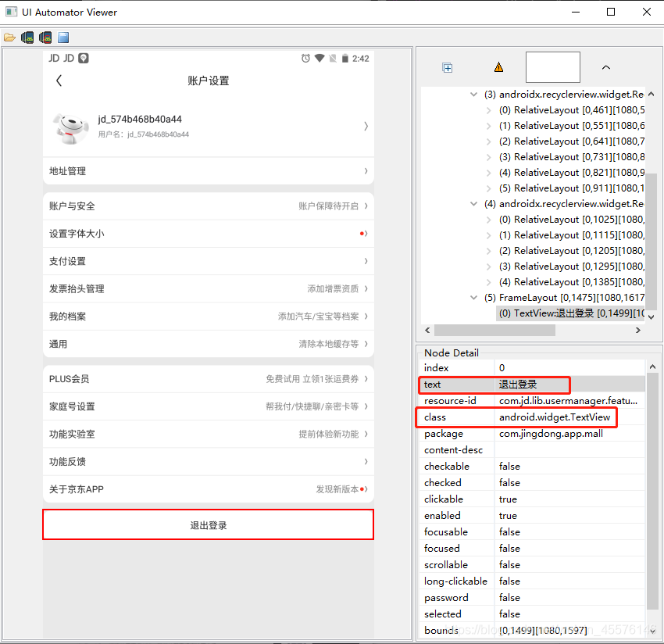664x644 pixels.
Task: Click the tree scrollbar left arrow
Action: (427, 330)
